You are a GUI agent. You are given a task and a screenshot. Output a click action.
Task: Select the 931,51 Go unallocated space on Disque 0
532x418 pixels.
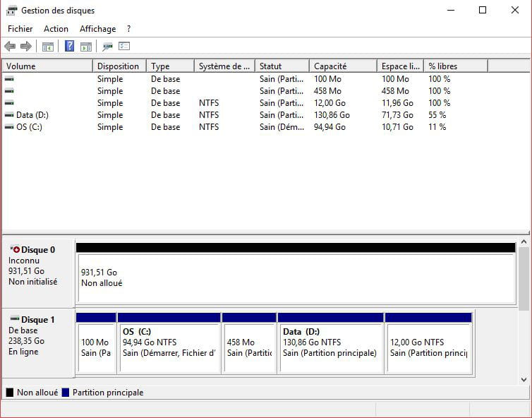(x=295, y=277)
